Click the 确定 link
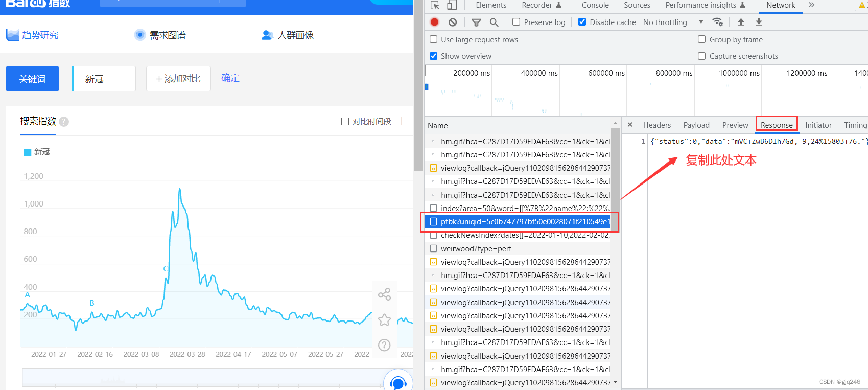Viewport: 868px width, 390px height. click(230, 78)
